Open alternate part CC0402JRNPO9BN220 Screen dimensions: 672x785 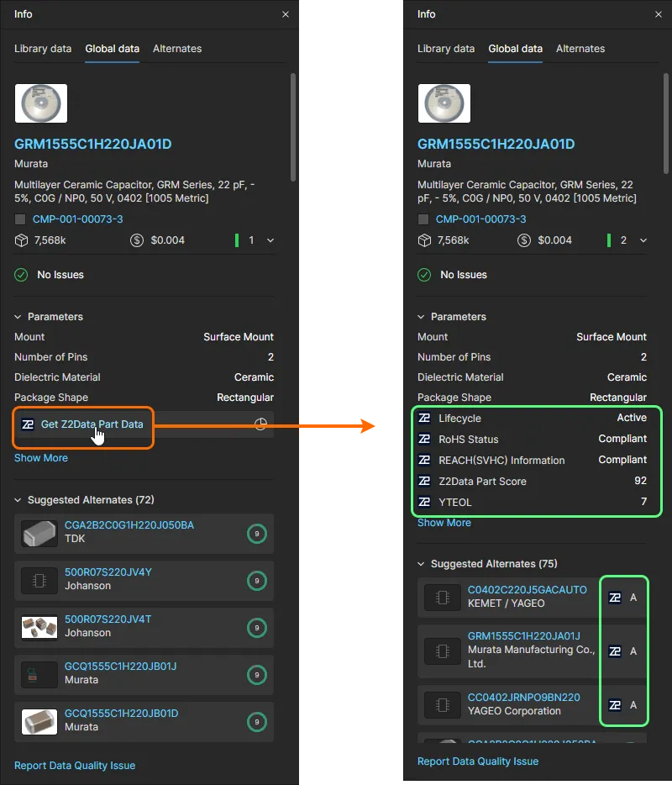[524, 698]
